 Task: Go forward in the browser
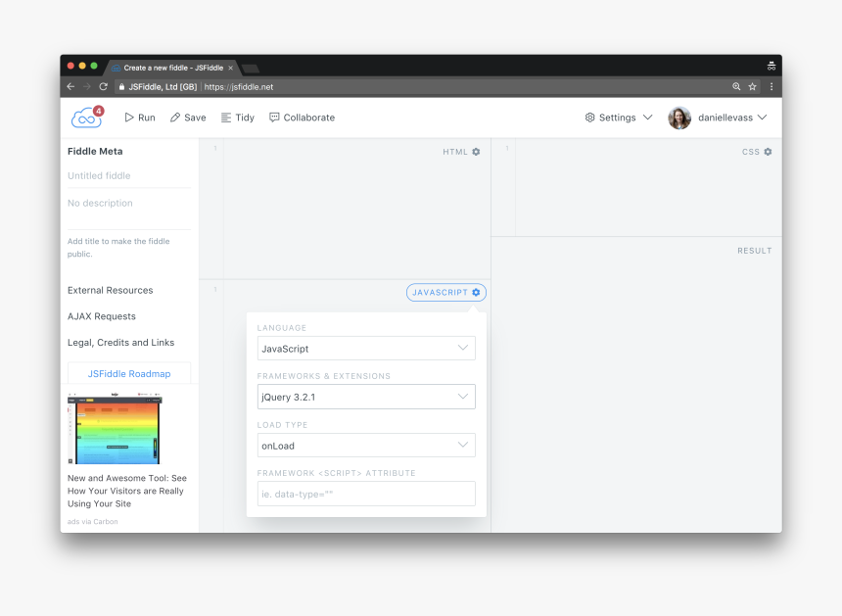[x=87, y=86]
